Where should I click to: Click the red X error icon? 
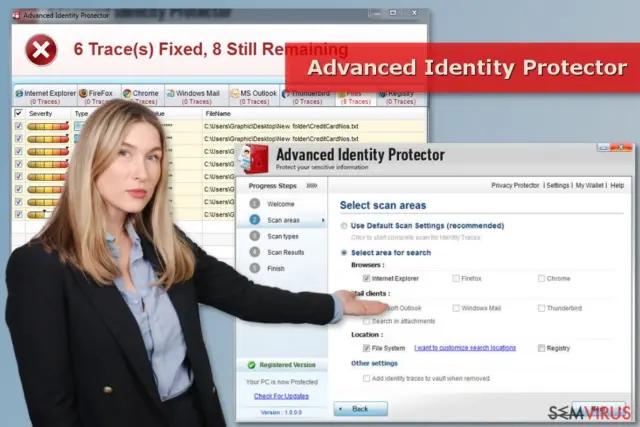point(41,50)
